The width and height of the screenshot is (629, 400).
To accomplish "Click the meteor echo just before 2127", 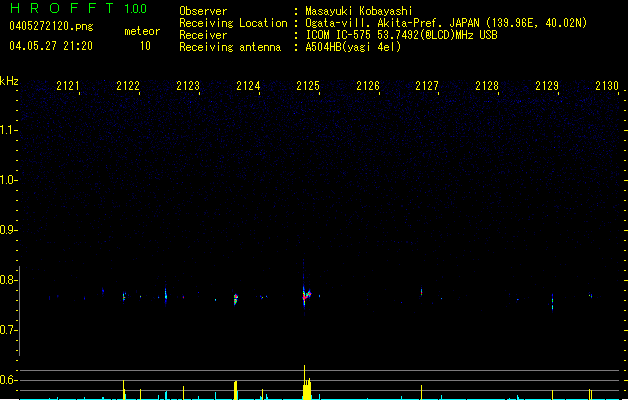I will point(421,292).
